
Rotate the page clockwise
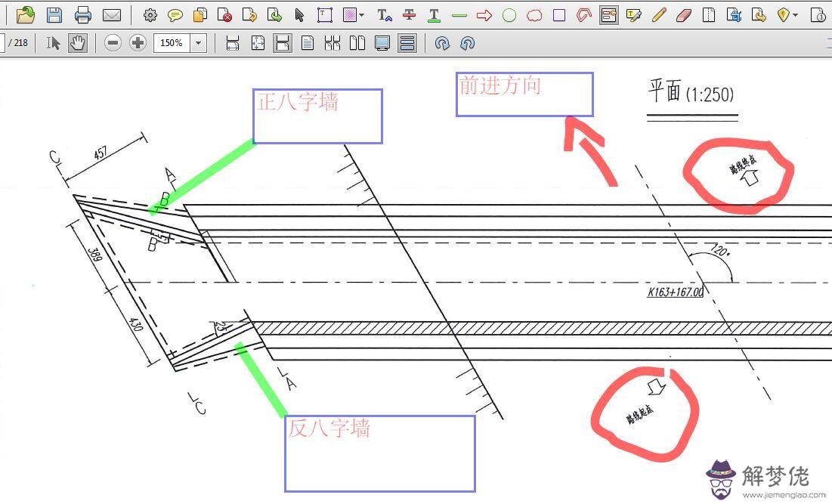click(443, 43)
